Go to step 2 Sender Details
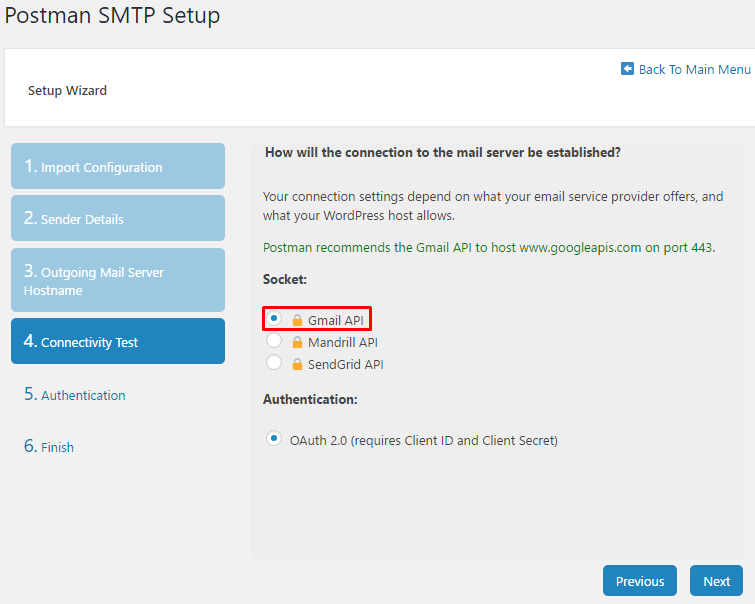The height and width of the screenshot is (604, 755). coord(118,218)
